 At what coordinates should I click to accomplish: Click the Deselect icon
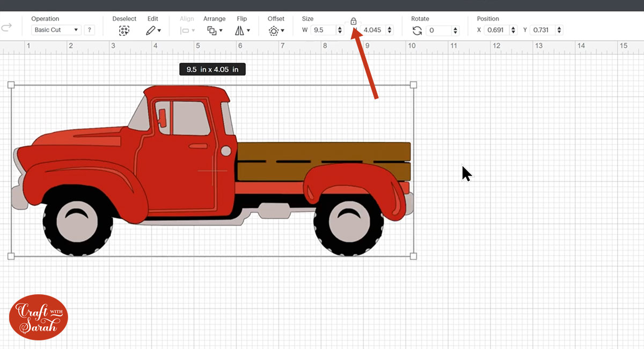point(124,31)
